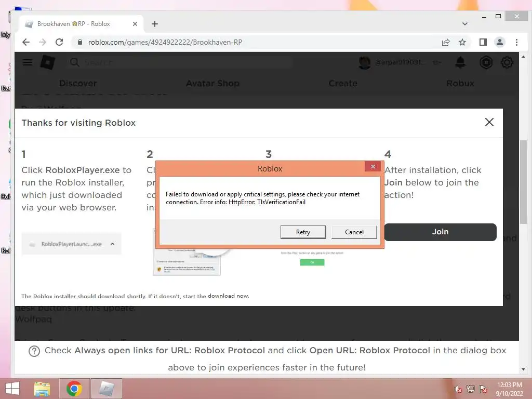This screenshot has width=532, height=399.
Task: Open the tab search dropdown chevron
Action: (465, 24)
